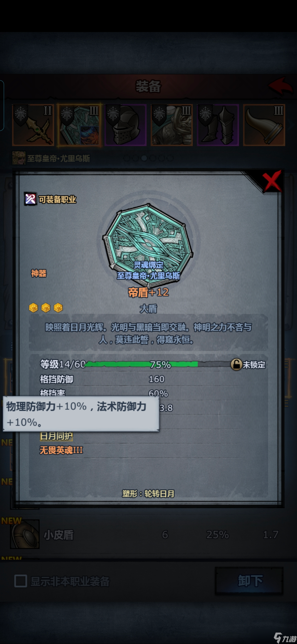
Task: Select the leg greaves equipment slot
Action: click(218, 125)
